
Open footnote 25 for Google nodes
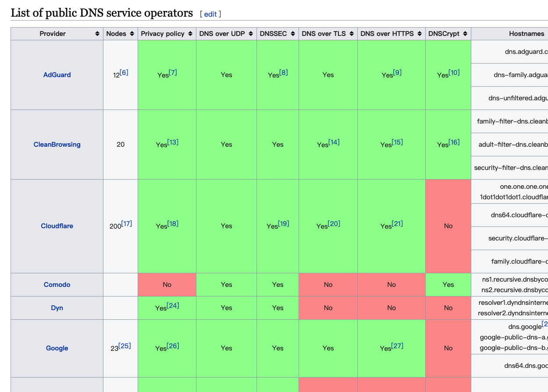[125, 346]
